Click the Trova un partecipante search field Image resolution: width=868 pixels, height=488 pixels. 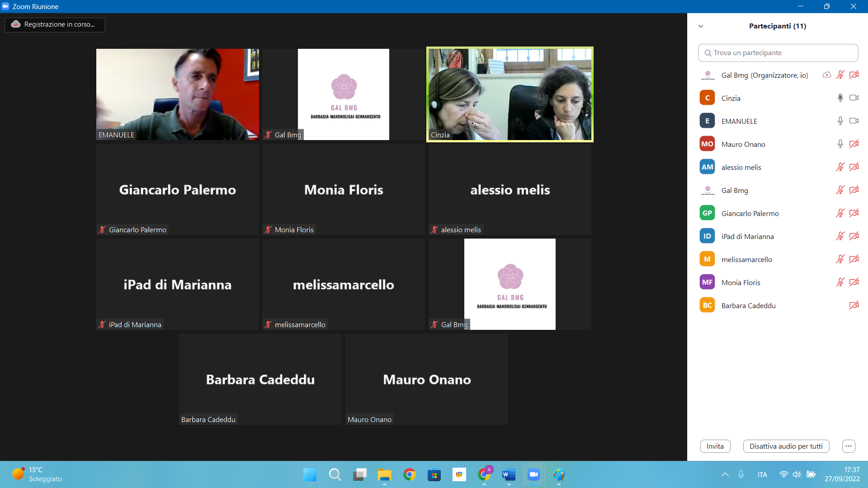coord(778,53)
